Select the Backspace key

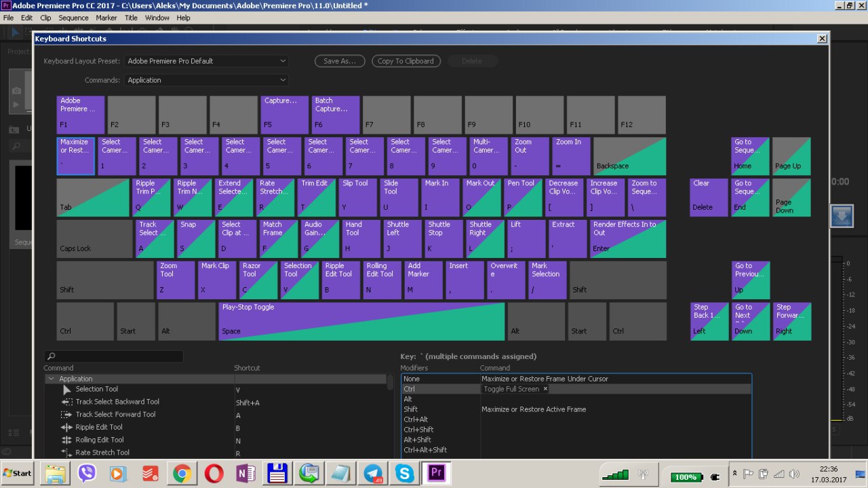click(x=630, y=156)
